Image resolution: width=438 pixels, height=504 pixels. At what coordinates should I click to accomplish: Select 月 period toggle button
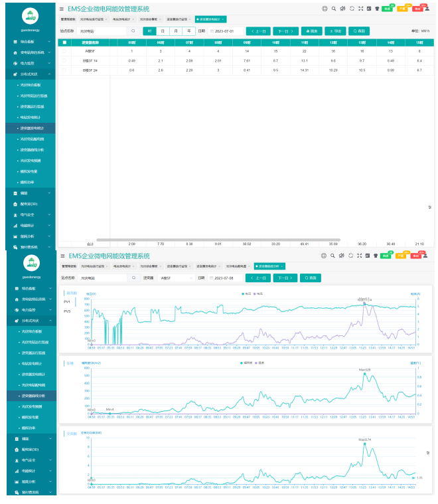[176, 31]
